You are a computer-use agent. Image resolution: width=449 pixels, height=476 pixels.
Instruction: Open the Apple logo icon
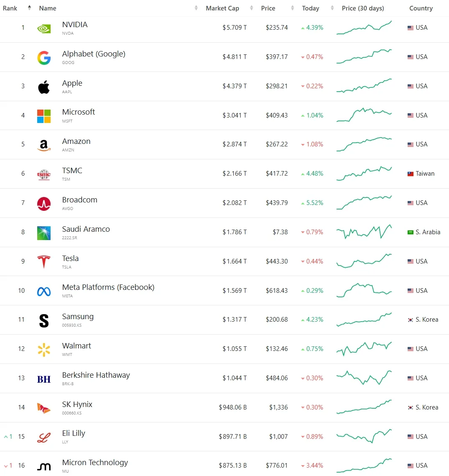[44, 87]
